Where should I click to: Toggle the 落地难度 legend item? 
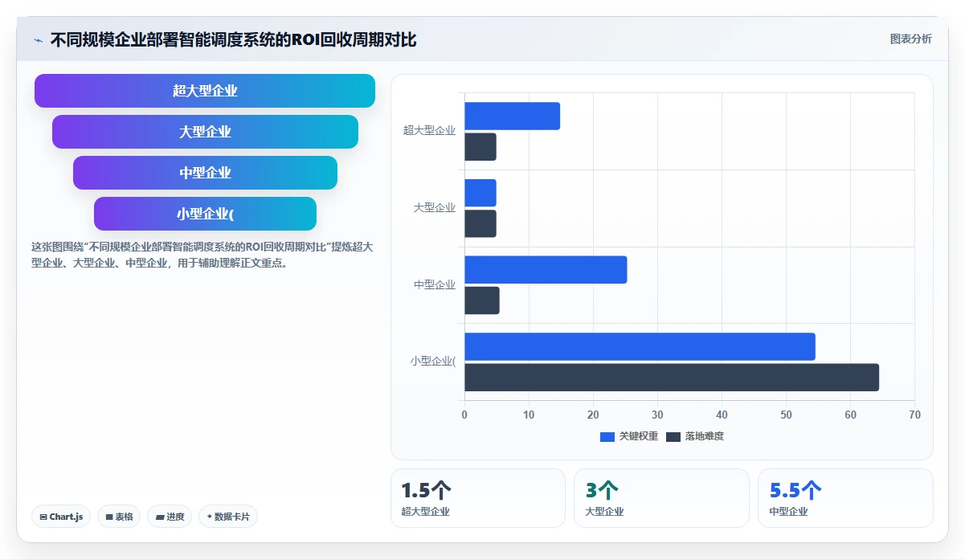tap(695, 436)
